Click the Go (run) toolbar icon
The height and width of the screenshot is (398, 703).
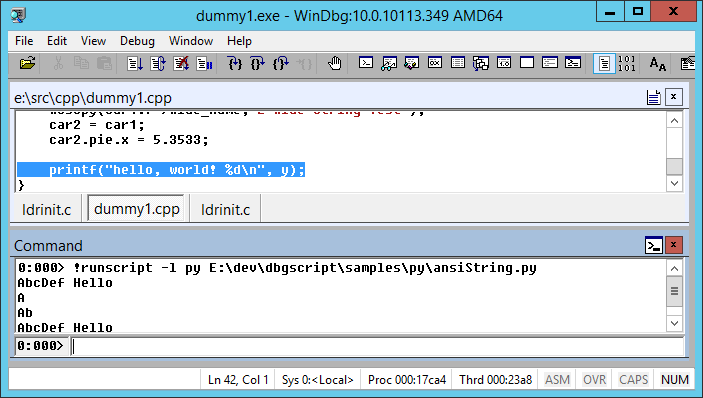click(135, 64)
